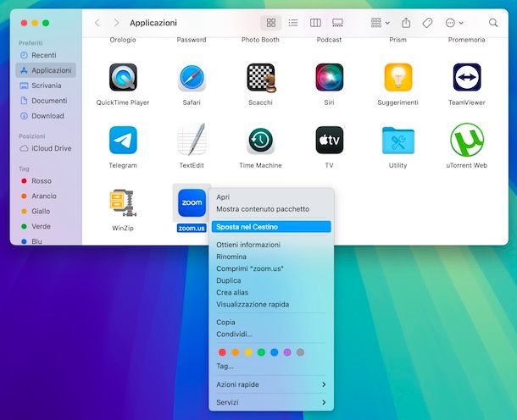517x420 pixels.
Task: Select the TeamViewer app icon
Action: pyautogui.click(x=466, y=77)
